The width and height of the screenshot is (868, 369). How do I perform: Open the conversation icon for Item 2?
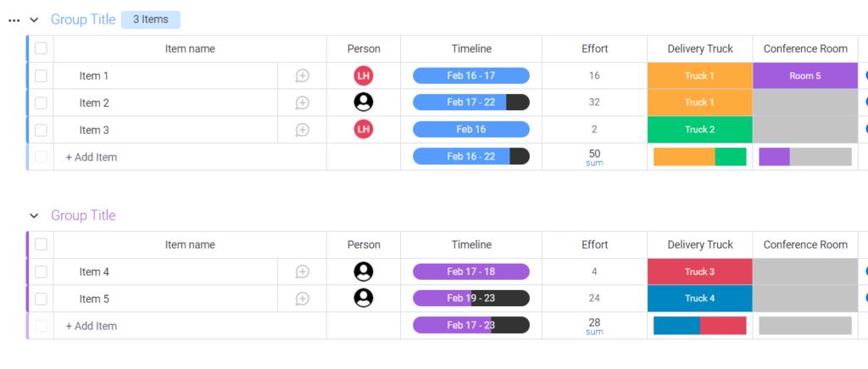pyautogui.click(x=303, y=103)
